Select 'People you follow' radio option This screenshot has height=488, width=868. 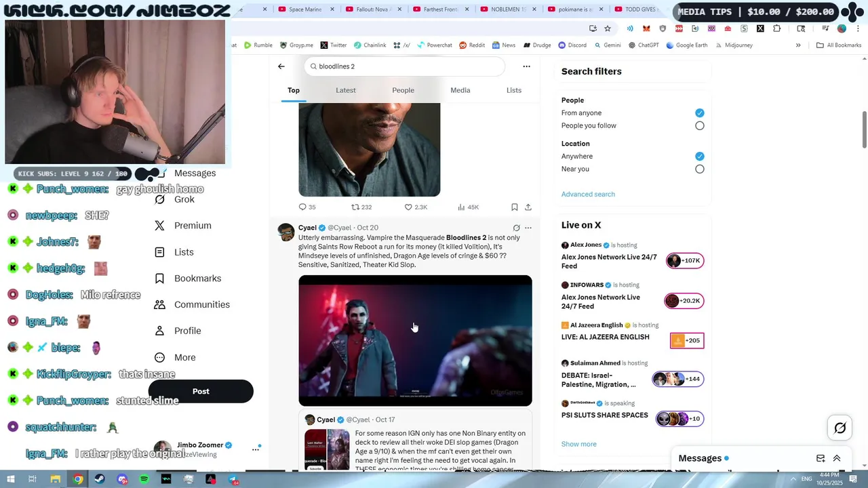[699, 126]
